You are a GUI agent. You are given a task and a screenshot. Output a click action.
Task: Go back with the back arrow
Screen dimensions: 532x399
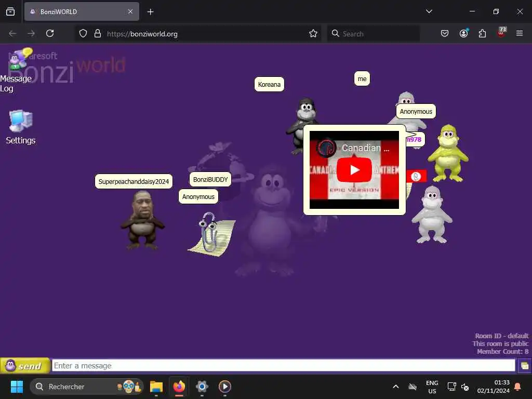pos(12,34)
